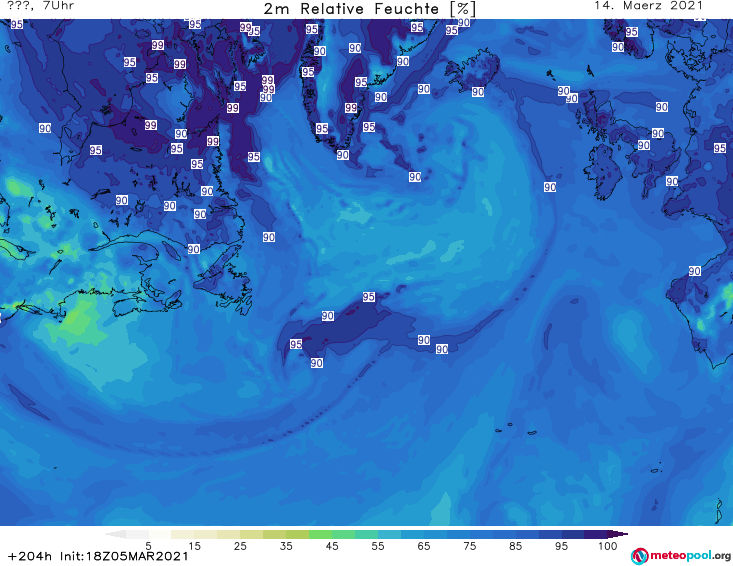Click the legend value 65
This screenshot has height=566, width=733.
click(424, 546)
